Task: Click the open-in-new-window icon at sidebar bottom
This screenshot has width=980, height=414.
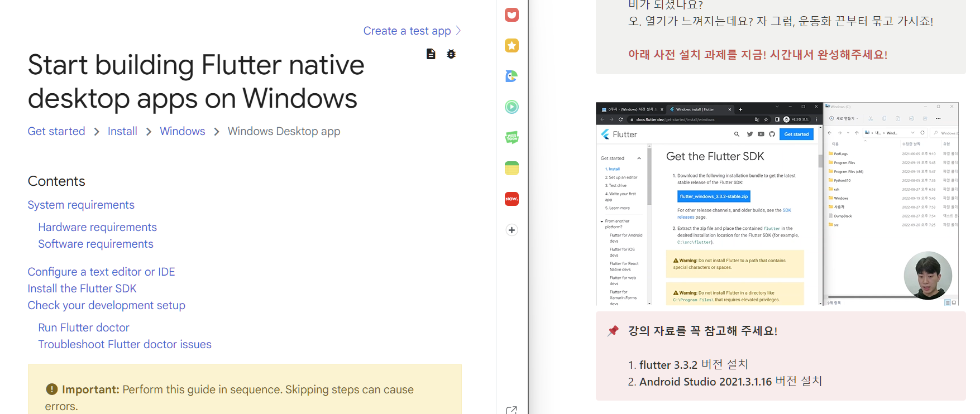Action: click(511, 410)
